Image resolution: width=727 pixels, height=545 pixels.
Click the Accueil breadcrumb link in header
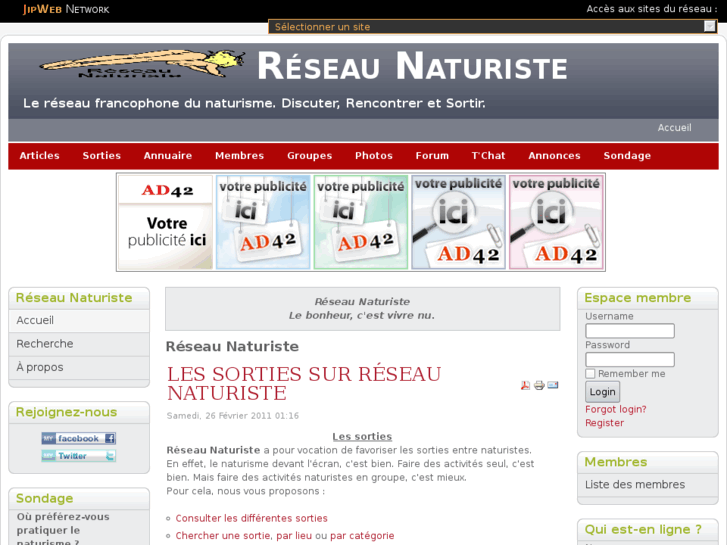coord(674,128)
